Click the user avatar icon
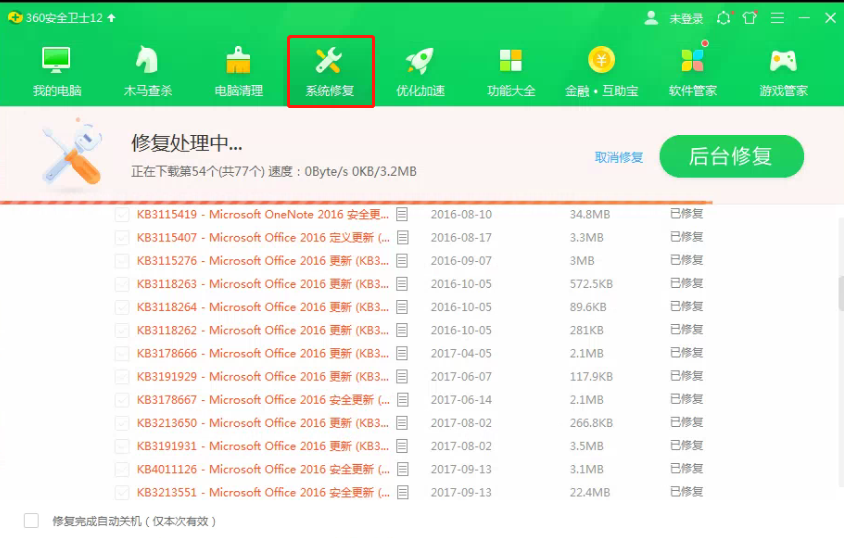This screenshot has height=538, width=844. (x=651, y=18)
